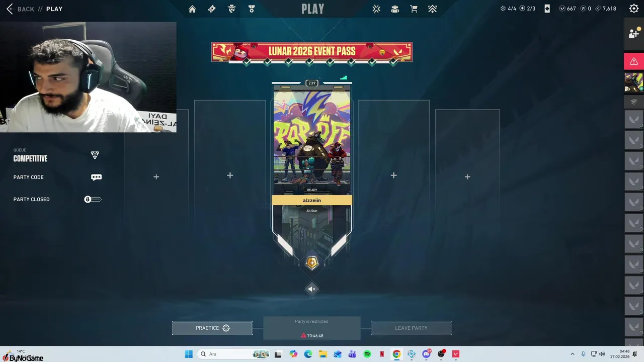The height and width of the screenshot is (362, 644).
Task: Open File Explorer from the taskbar
Action: 323,354
